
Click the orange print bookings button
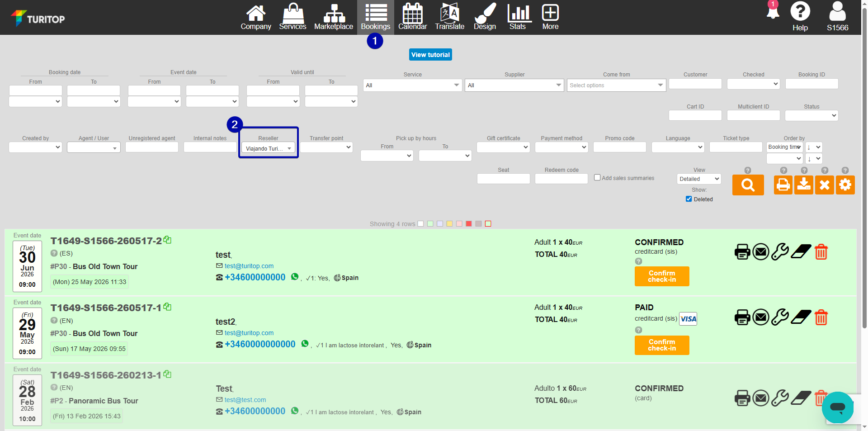783,185
